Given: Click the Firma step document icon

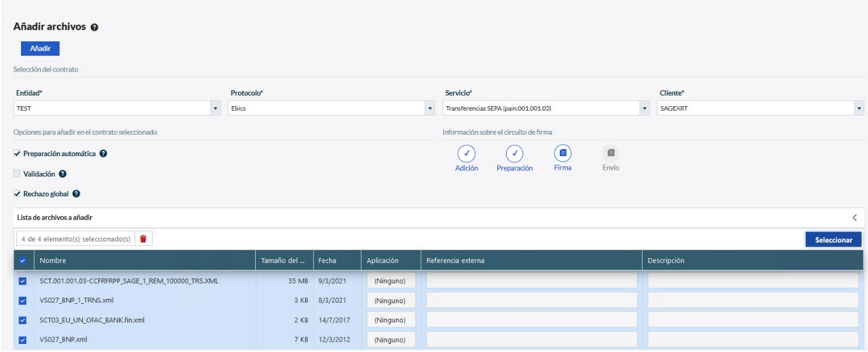Looking at the screenshot, I should pos(562,151).
